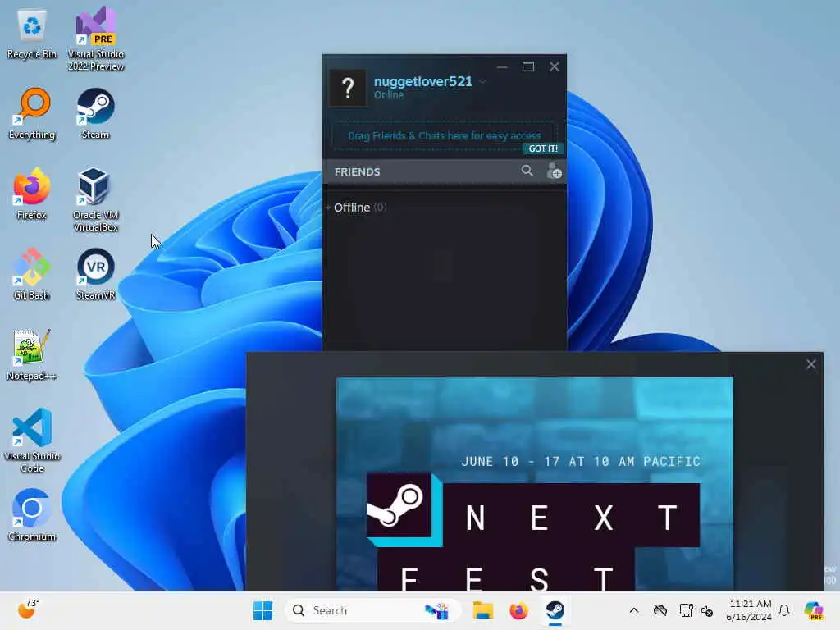Click the FRIENDS section header
Image resolution: width=840 pixels, height=630 pixels.
pos(358,171)
